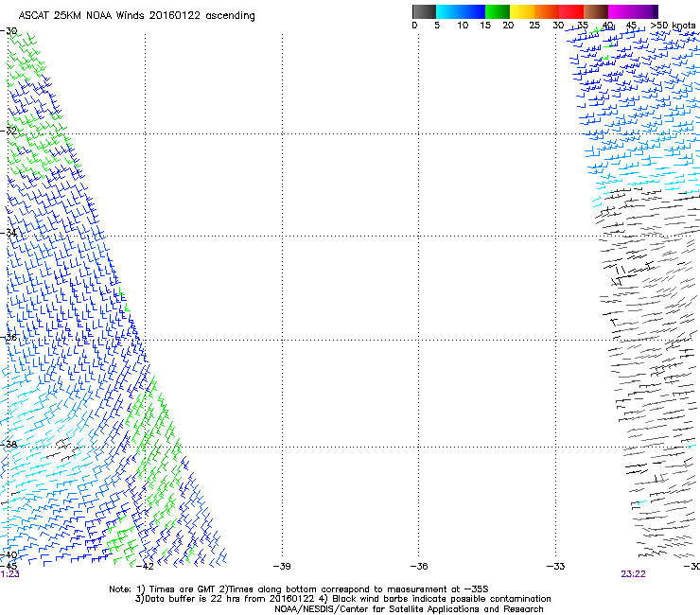
Task: Click the '-38' latitude label on the left axis
Action: [x=9, y=445]
